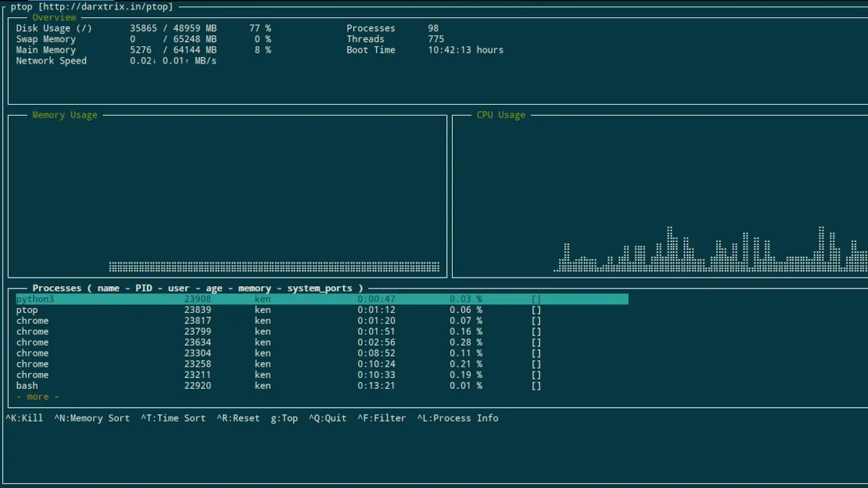Open ^L:Process Info from the footer
This screenshot has width=868, height=488.
click(457, 418)
